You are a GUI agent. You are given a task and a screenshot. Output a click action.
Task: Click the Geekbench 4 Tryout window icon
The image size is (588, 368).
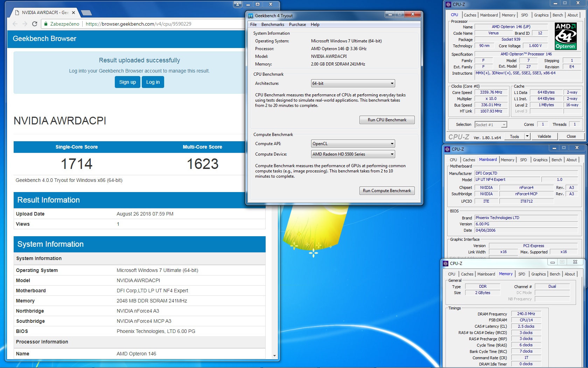251,16
